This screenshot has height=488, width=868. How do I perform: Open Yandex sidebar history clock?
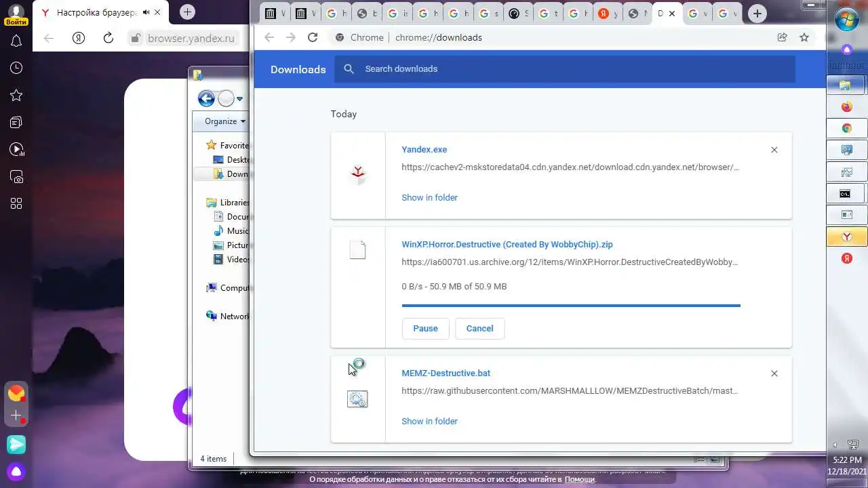[16, 68]
